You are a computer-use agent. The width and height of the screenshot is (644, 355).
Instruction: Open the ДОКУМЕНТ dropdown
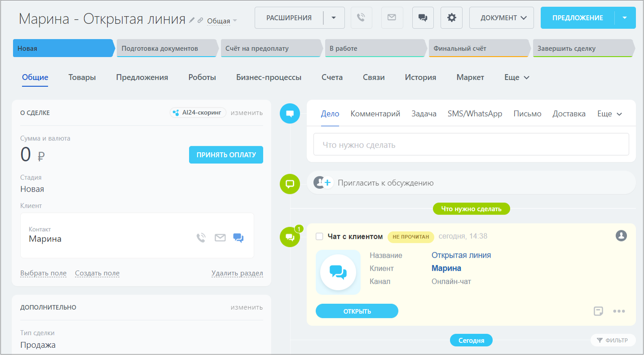coord(502,18)
